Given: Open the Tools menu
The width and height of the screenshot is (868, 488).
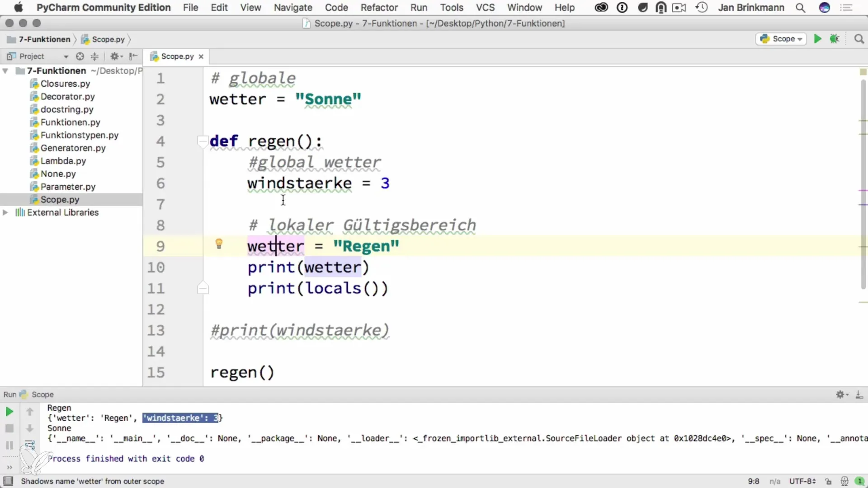Looking at the screenshot, I should 452,8.
